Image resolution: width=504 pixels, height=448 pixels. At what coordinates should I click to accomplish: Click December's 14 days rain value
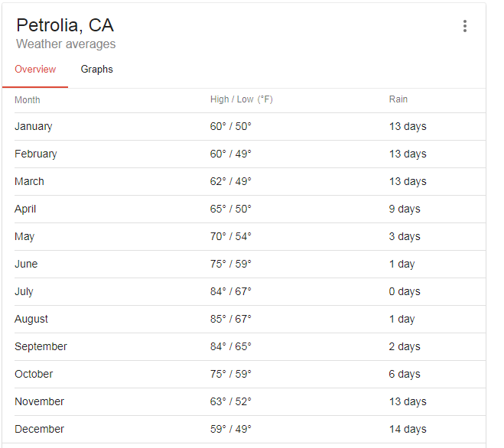tap(408, 429)
